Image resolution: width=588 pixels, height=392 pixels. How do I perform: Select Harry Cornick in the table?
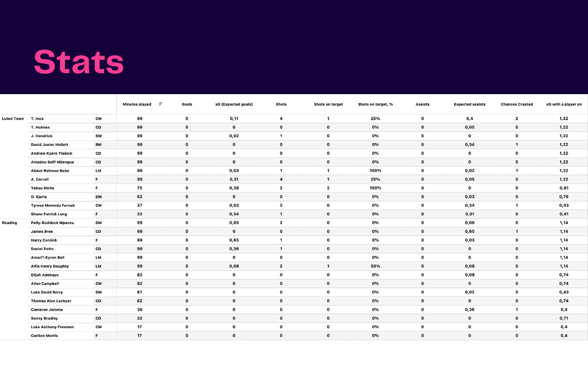(44, 240)
